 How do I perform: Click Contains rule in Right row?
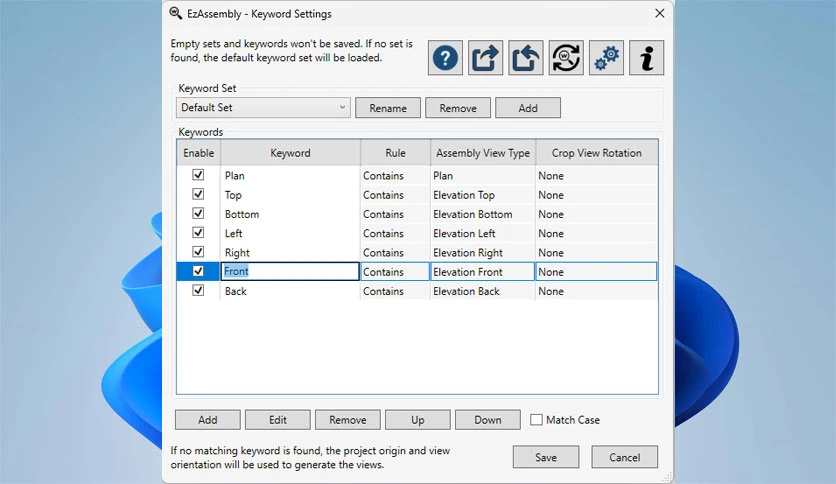coord(395,252)
